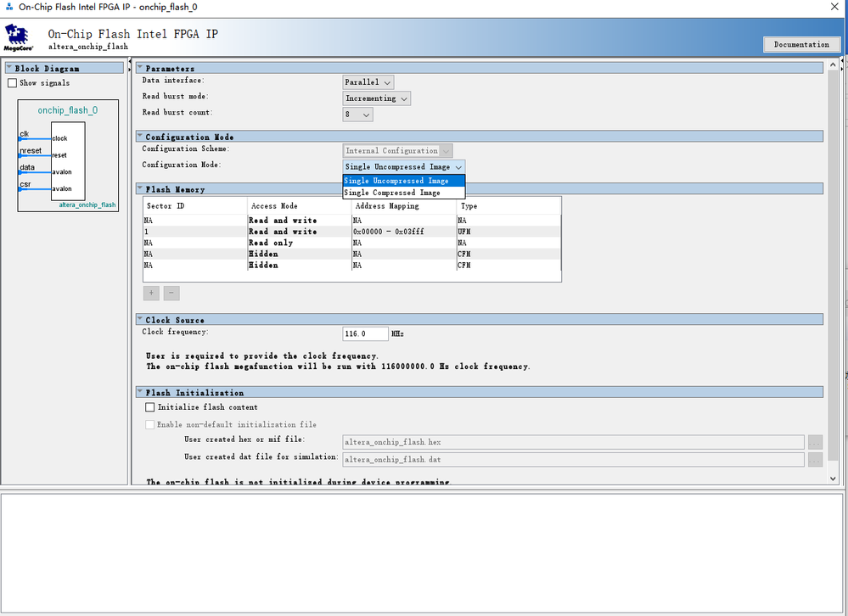Click the window title bar app icon
Screen dimensions: 848x616
9,7
